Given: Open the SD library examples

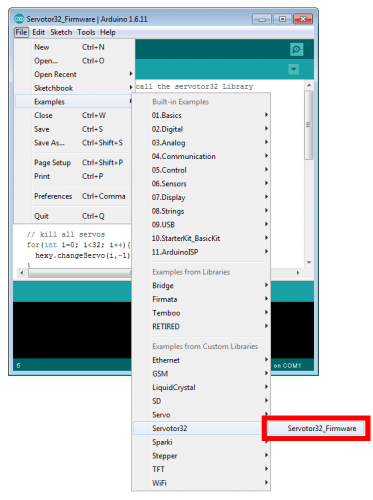Looking at the screenshot, I should tap(201, 401).
